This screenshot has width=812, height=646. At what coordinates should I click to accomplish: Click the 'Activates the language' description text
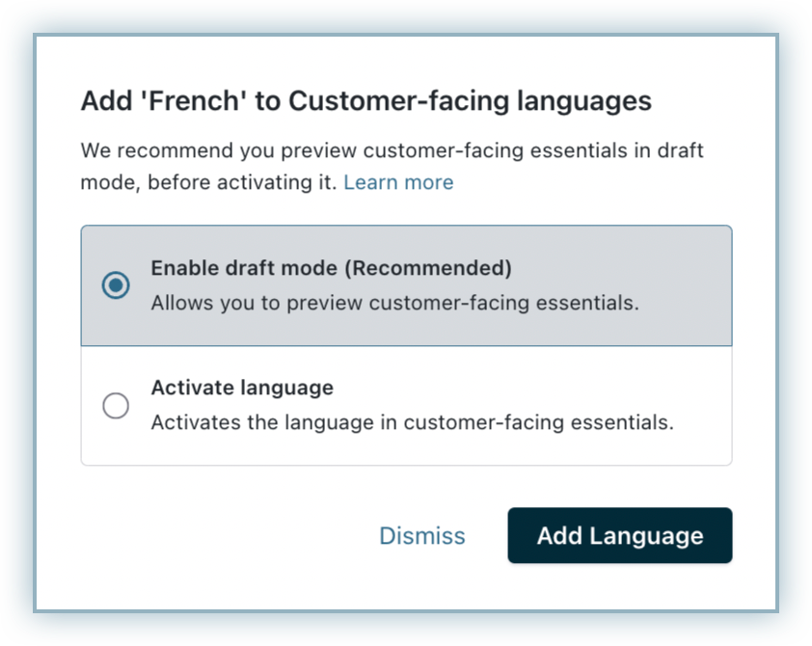click(412, 422)
